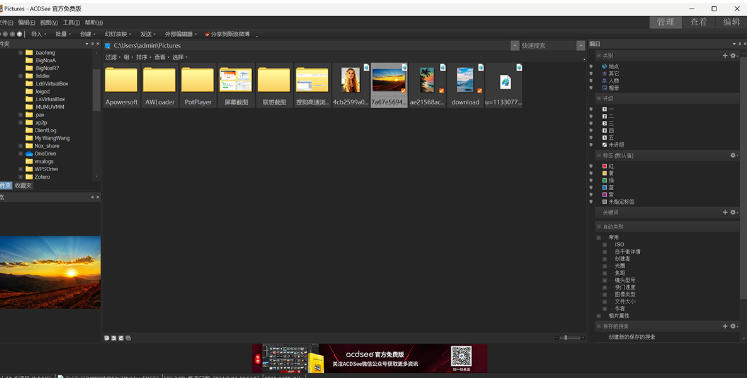Expand the .baofeng folder tree node
Screen dimensions: 747x378
[x=20, y=52]
